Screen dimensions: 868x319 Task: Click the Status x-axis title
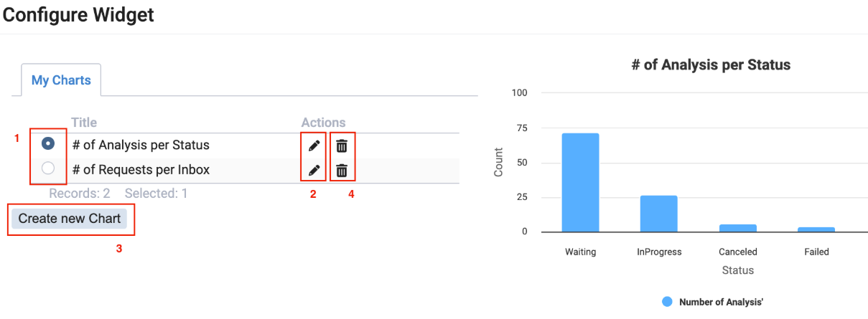[x=738, y=270]
